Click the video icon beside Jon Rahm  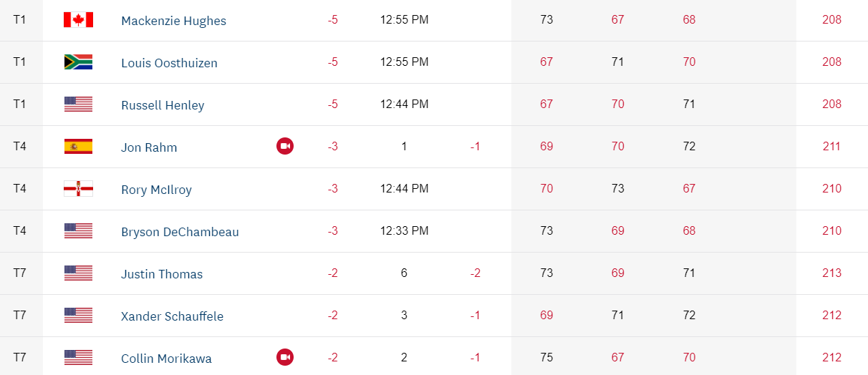[285, 147]
